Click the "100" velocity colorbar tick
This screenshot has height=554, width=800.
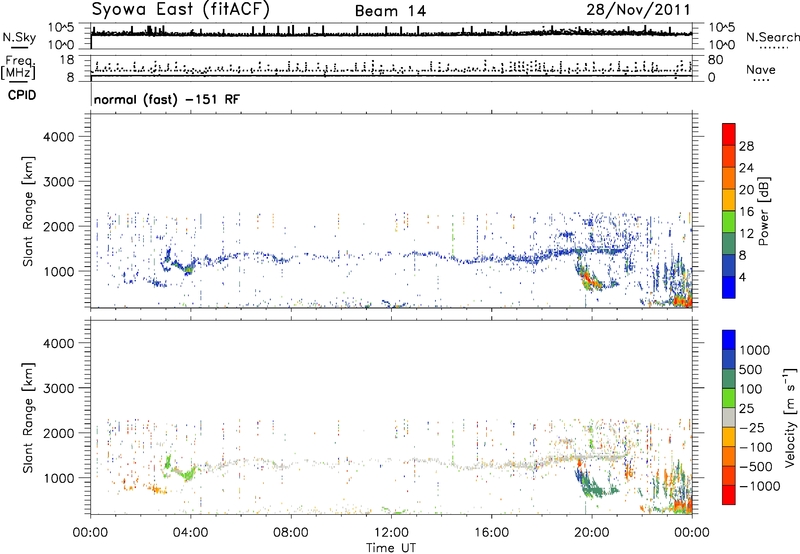[751, 389]
